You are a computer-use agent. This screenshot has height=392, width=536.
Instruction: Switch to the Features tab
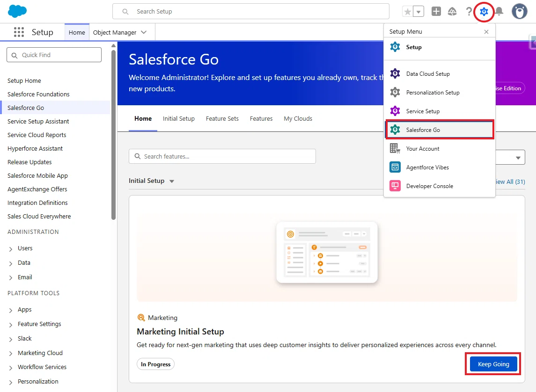(261, 118)
